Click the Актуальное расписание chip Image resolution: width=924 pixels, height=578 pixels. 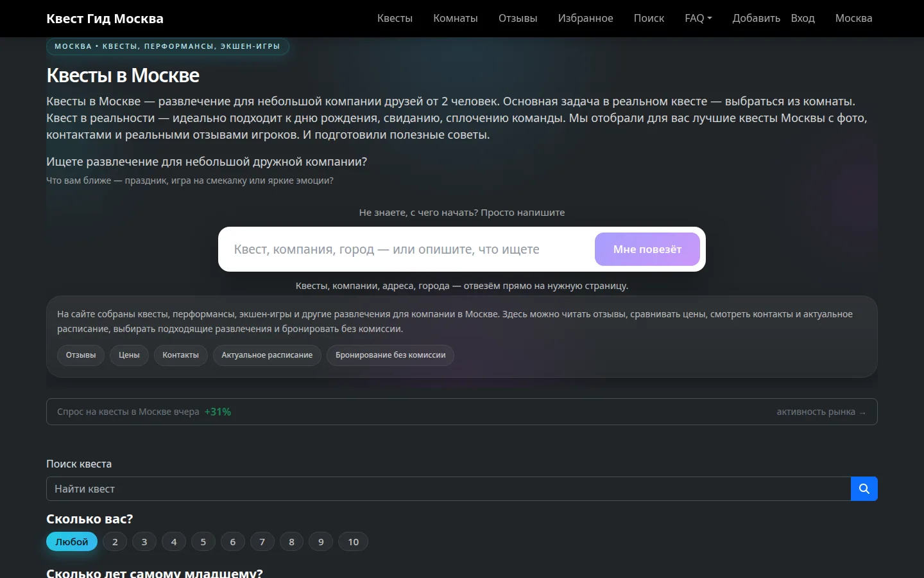(267, 355)
